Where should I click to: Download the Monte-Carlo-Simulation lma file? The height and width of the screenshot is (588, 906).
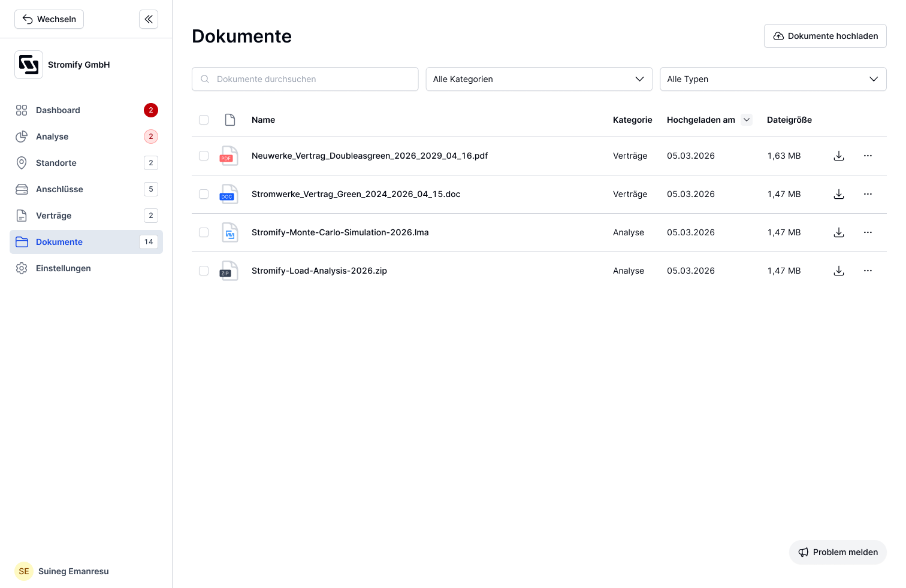point(839,232)
